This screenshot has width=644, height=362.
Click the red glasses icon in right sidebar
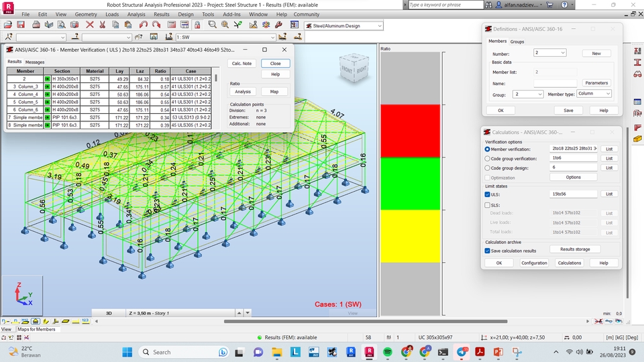637,74
